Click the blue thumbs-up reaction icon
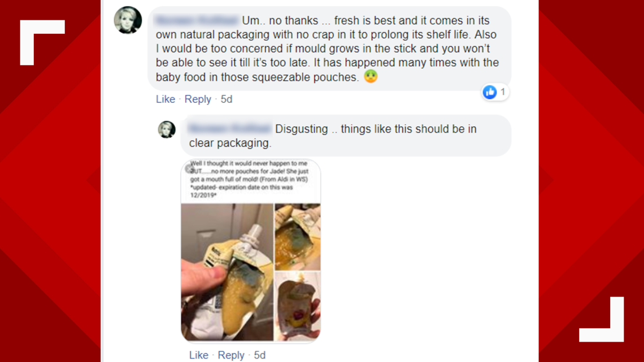 point(489,92)
